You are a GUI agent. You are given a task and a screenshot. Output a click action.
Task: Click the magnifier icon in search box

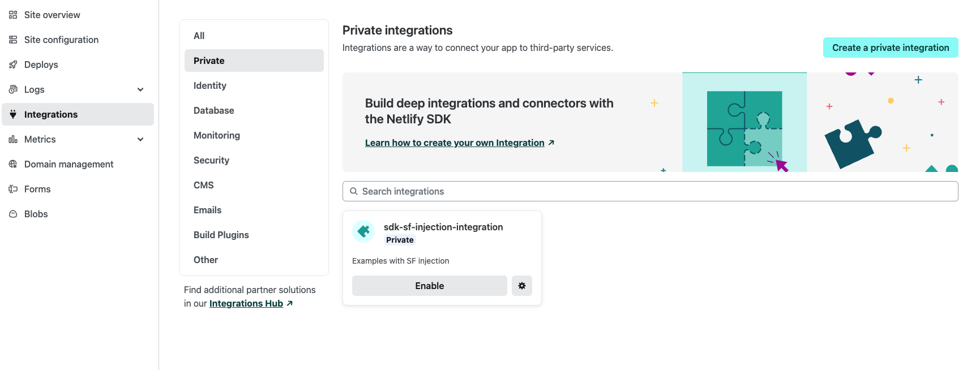[x=354, y=191]
